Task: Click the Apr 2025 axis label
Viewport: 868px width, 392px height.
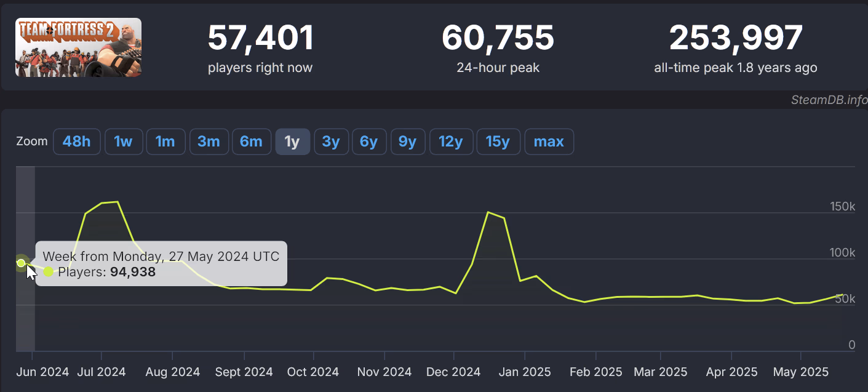Action: pos(732,372)
